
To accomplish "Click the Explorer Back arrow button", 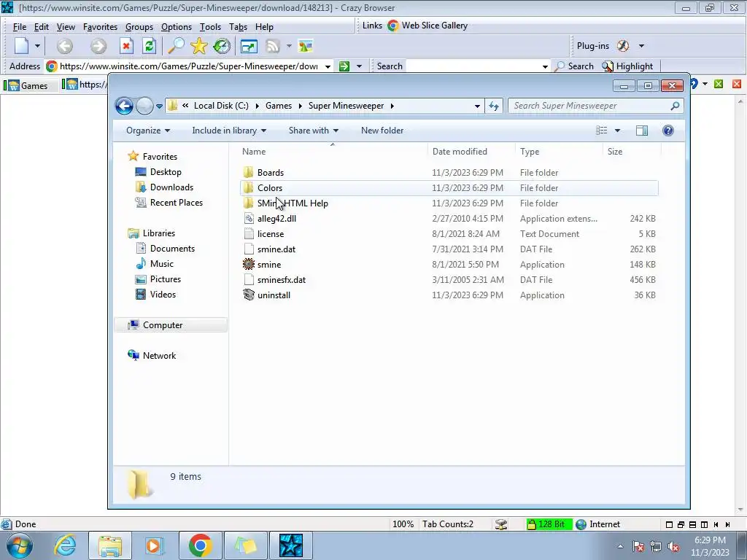I will (x=124, y=106).
